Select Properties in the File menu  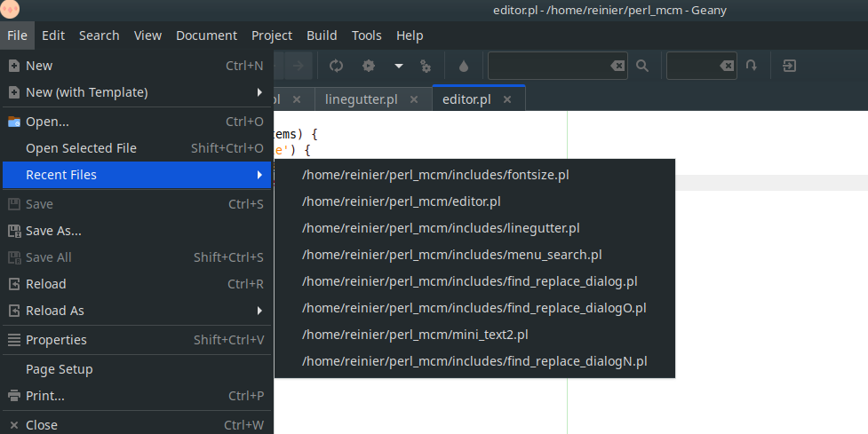(56, 340)
